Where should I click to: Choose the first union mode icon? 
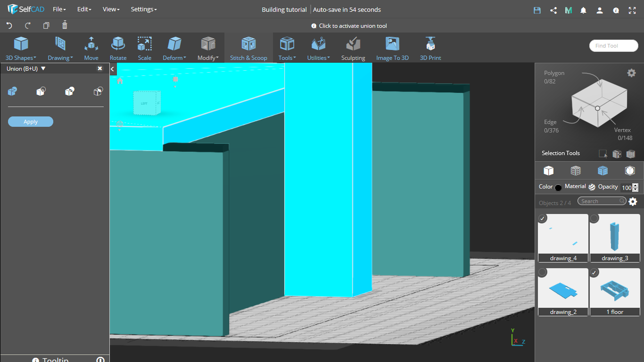[x=13, y=91]
